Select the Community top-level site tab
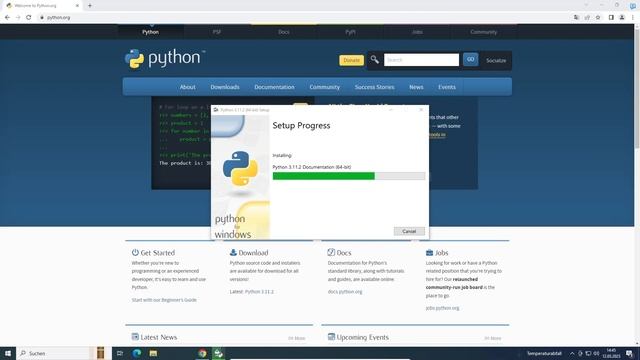The height and width of the screenshot is (360, 640). pos(484,32)
